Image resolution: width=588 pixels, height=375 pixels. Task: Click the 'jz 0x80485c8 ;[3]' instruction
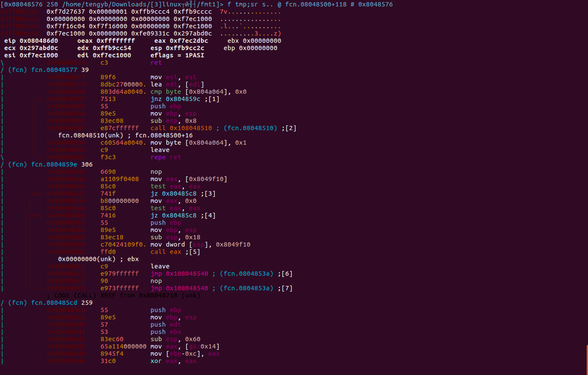tap(183, 193)
